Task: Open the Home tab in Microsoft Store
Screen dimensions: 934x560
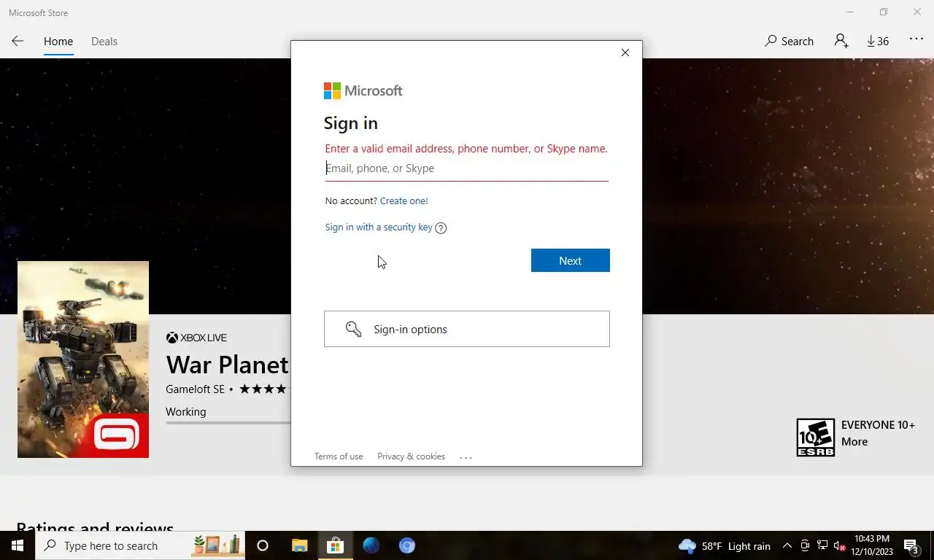Action: point(58,42)
